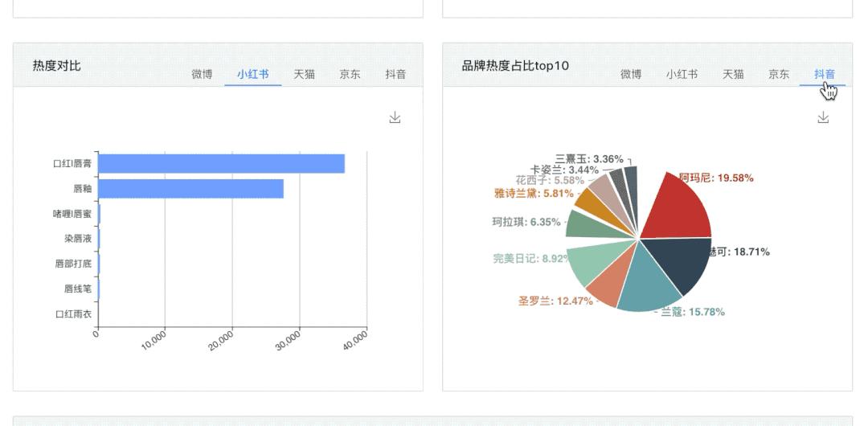868x426 pixels.
Task: Click the 口红|唇膏 axis label
Action: tap(72, 164)
